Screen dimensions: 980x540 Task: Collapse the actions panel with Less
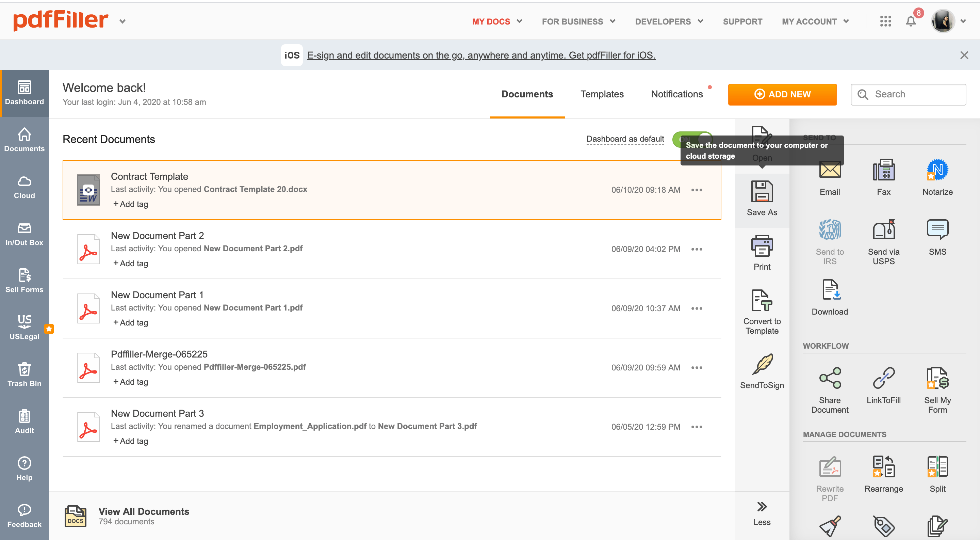pos(762,513)
